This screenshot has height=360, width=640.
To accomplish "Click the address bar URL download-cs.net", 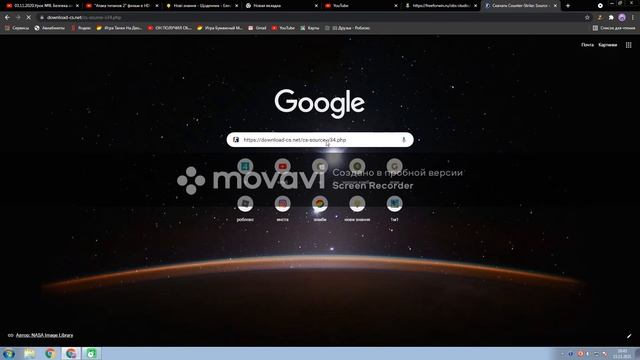I will (x=84, y=18).
